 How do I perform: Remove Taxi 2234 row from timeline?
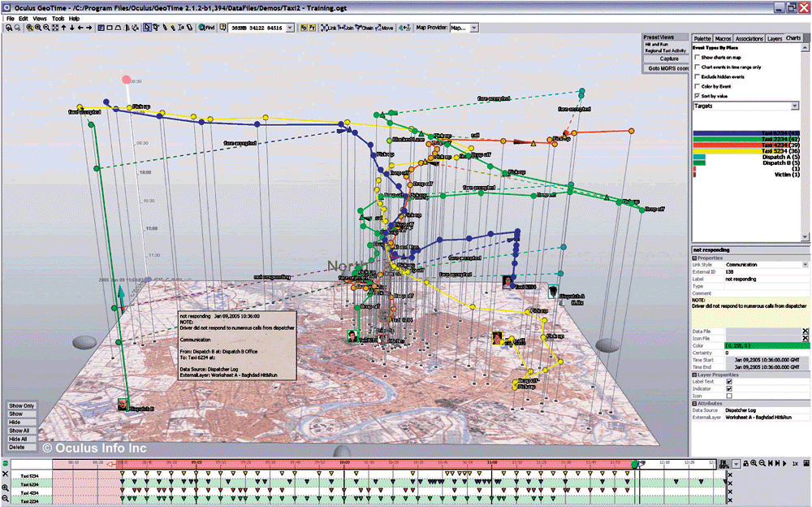pos(730,500)
